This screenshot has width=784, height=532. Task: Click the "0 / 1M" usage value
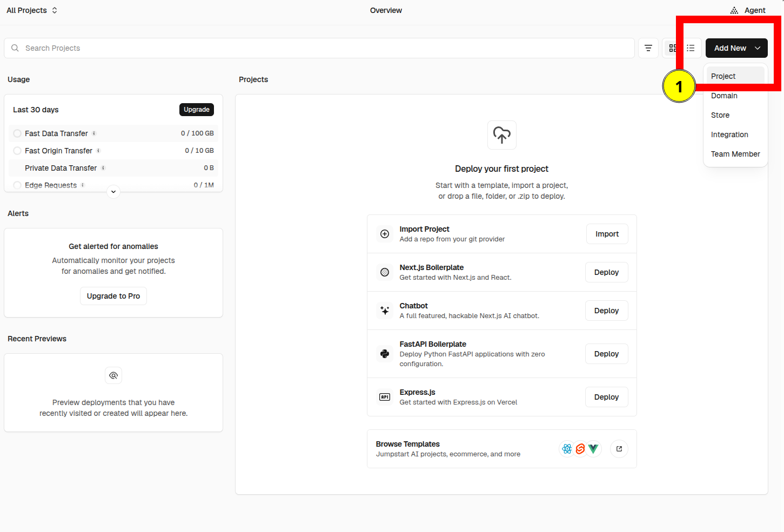[204, 185]
